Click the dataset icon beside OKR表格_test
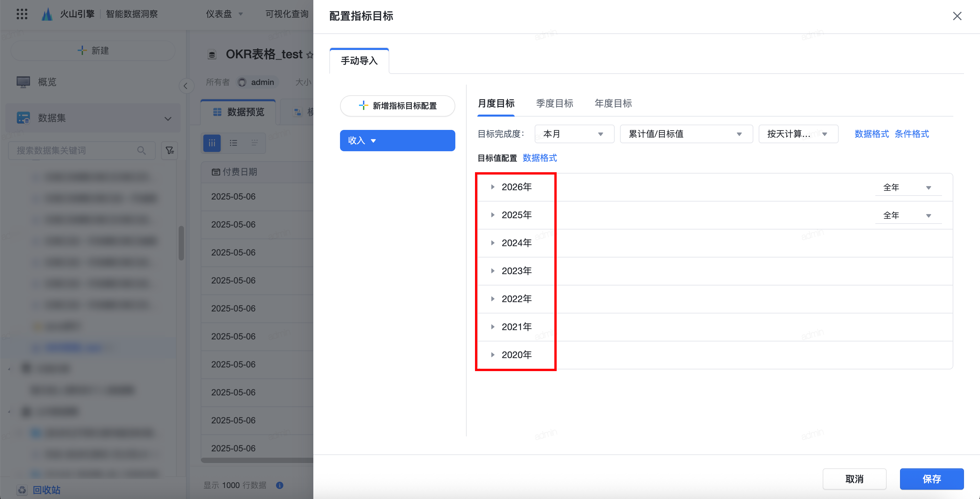 [212, 55]
